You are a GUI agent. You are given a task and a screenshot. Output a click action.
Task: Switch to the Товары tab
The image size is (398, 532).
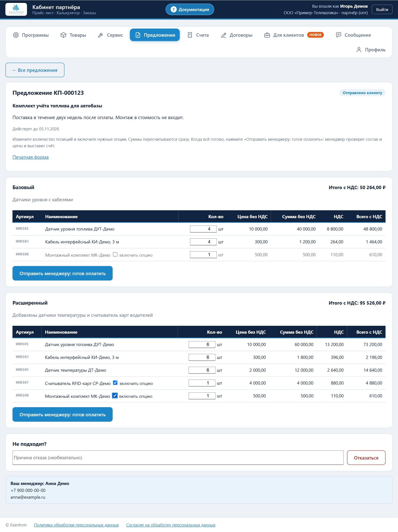point(73,35)
